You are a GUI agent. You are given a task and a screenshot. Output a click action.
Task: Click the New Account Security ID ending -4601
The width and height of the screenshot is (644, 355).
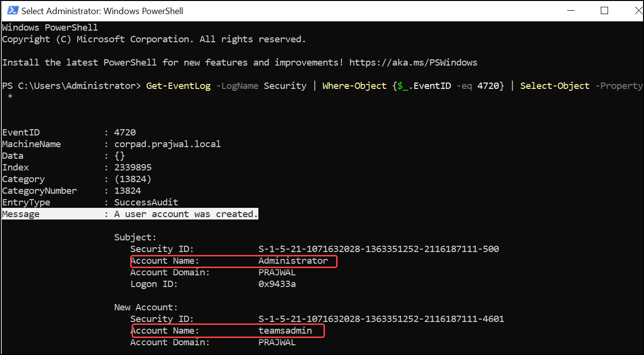381,319
